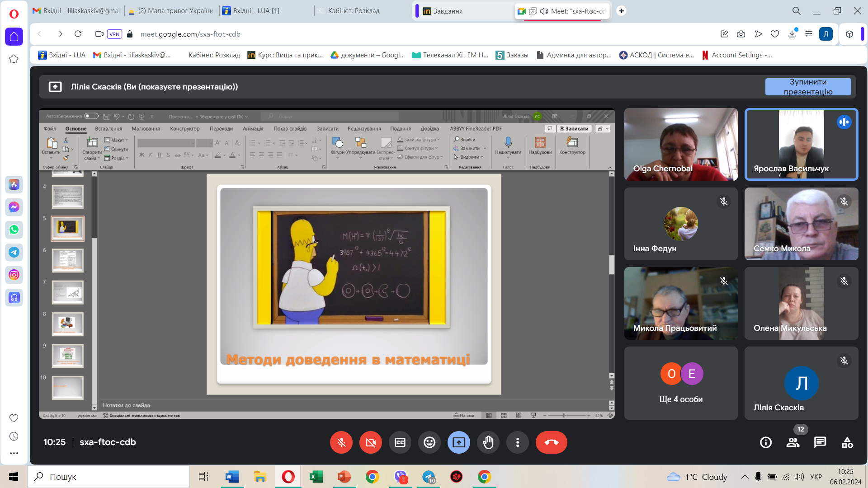Show hidden system tray icons chevron
868x488 pixels.
[x=745, y=477]
